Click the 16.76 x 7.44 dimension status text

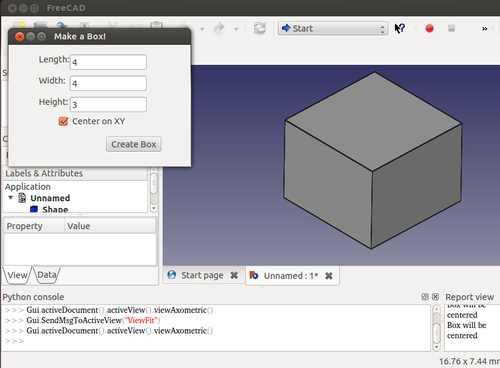469,361
